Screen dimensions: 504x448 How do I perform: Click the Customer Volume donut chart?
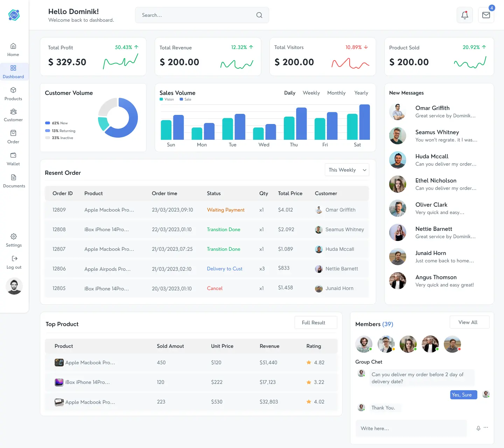click(x=118, y=118)
